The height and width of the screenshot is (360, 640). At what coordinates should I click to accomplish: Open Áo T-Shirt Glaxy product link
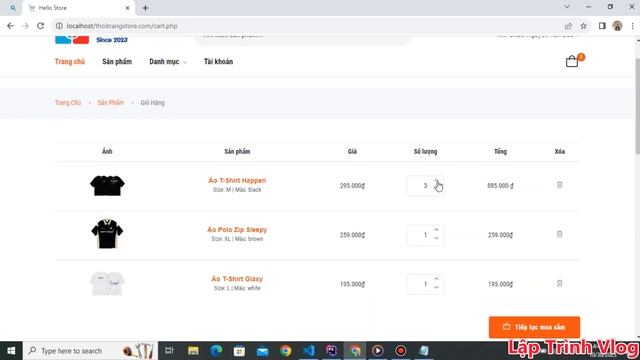pyautogui.click(x=237, y=279)
